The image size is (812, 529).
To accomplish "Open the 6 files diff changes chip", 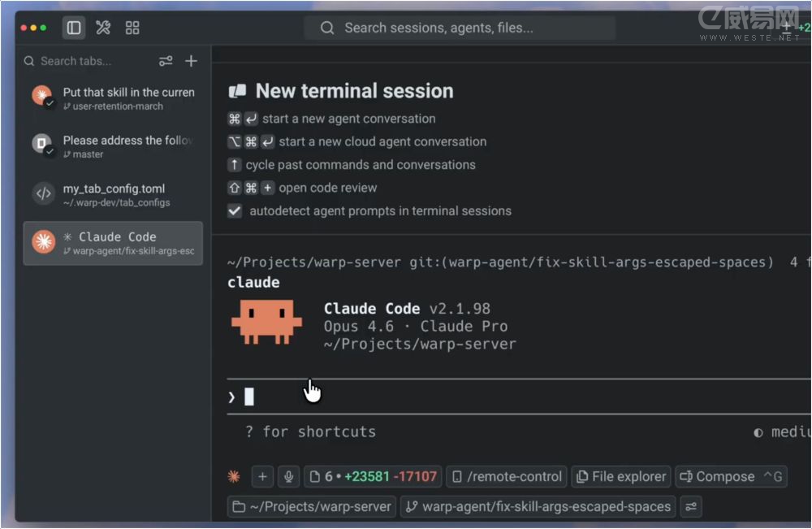I will [373, 477].
